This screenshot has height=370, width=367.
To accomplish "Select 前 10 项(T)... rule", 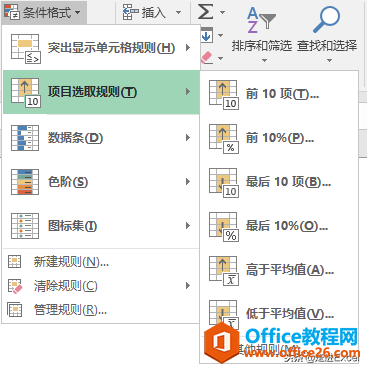I will point(279,94).
